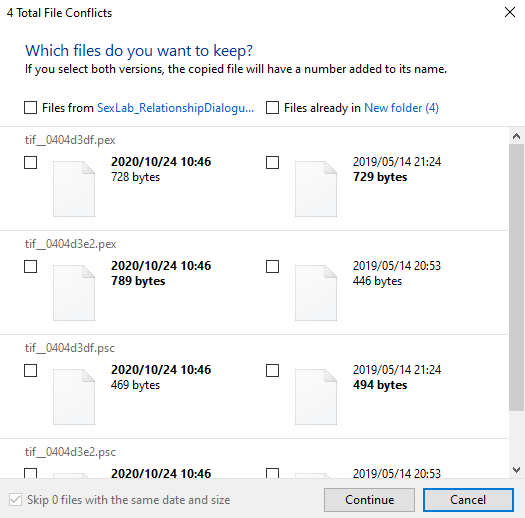Keep source tif__0404d3e2.psc version
The height and width of the screenshot is (518, 525).
click(30, 473)
